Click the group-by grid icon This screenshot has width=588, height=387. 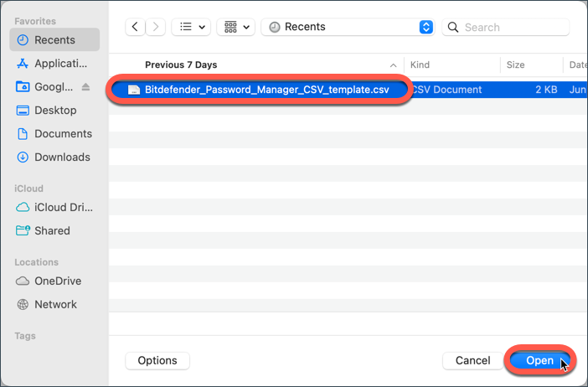point(230,27)
